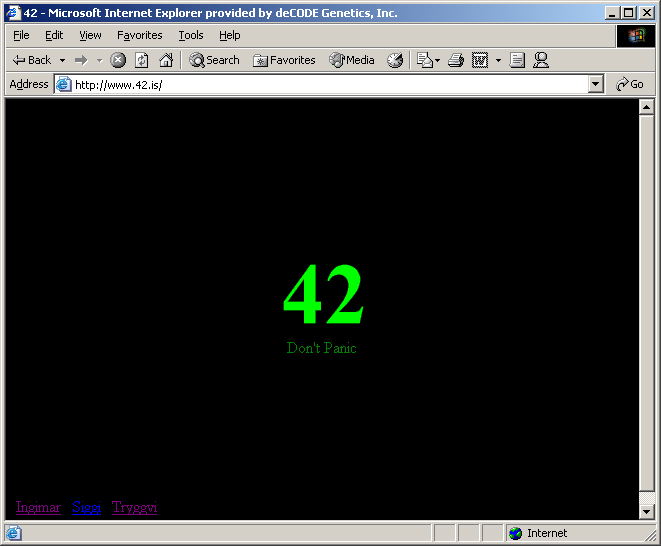Click the page icon in address bar
Screen dimensions: 661x546
(x=63, y=85)
